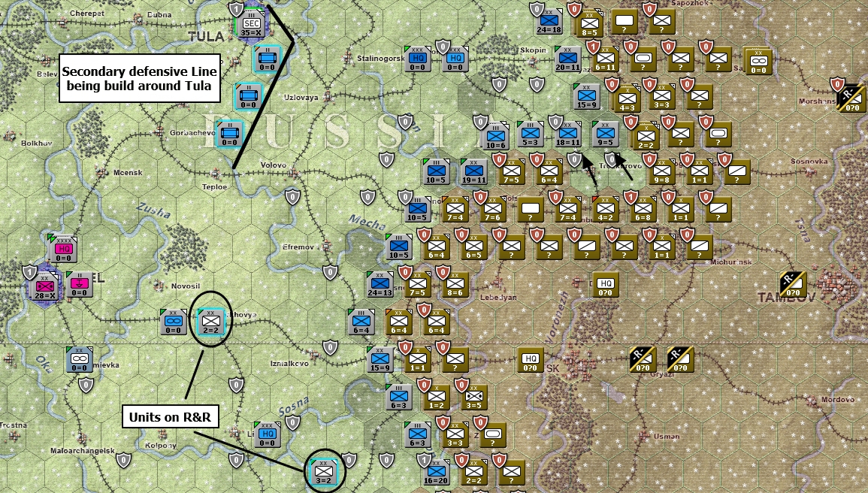Select the blue 9=5 division counter
Viewport: 868px width, 493px height.
pyautogui.click(x=606, y=135)
